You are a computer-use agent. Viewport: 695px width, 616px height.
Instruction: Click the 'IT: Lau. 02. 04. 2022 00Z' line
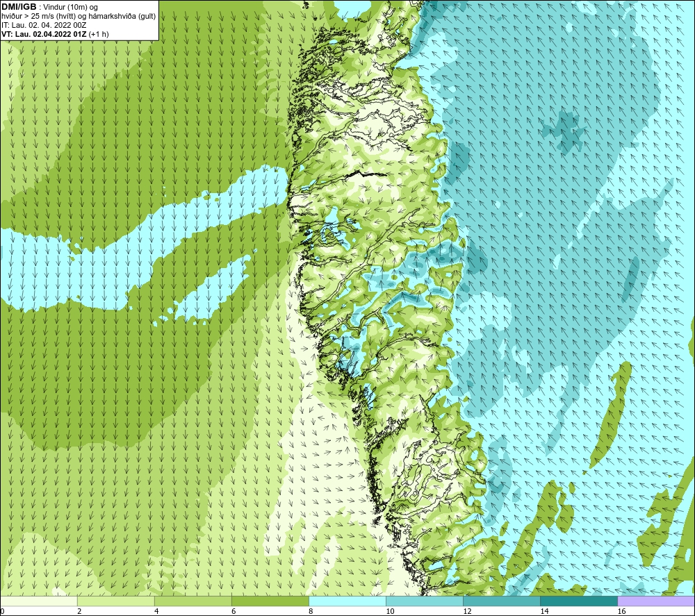click(x=44, y=25)
